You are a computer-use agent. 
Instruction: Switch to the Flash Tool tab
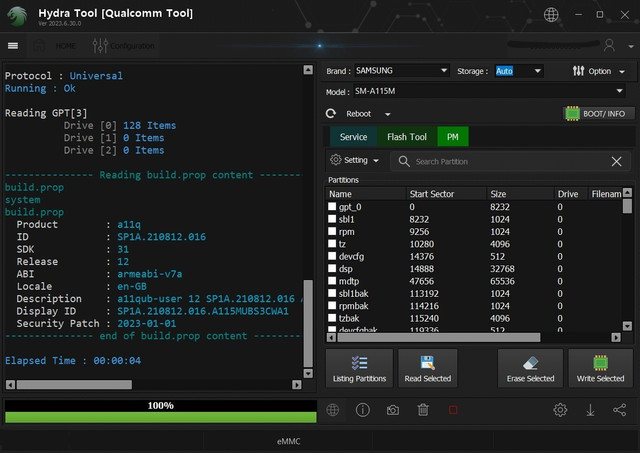(x=407, y=137)
